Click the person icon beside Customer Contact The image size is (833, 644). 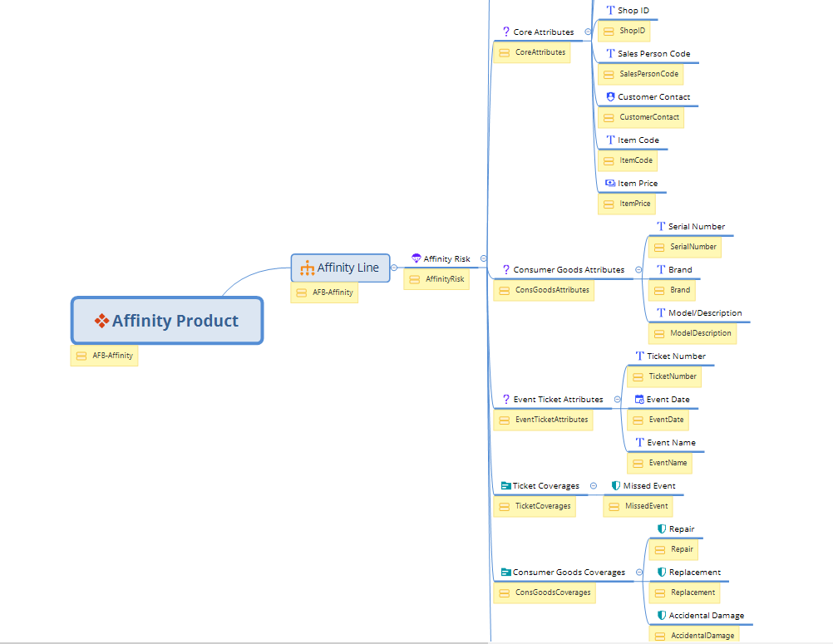(x=610, y=97)
